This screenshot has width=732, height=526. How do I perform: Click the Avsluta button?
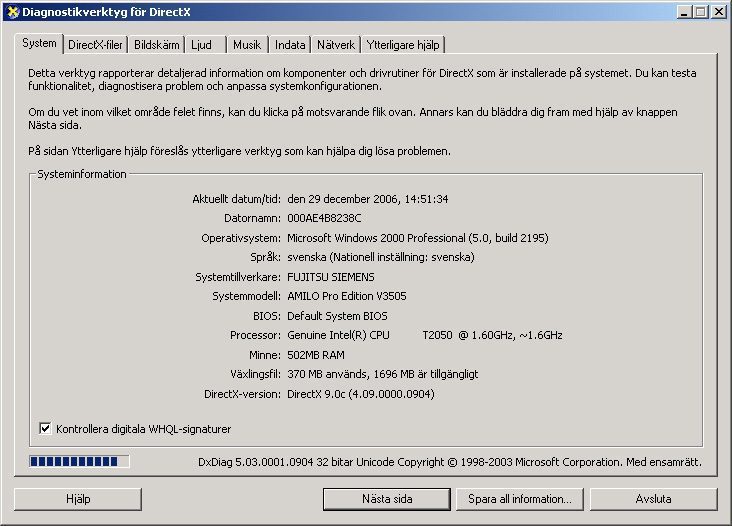654,499
